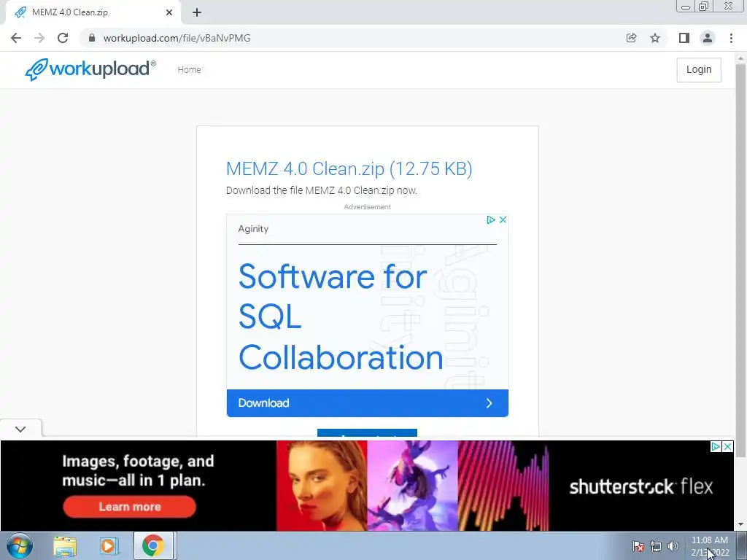Open the Chrome side panel icon

click(x=684, y=38)
